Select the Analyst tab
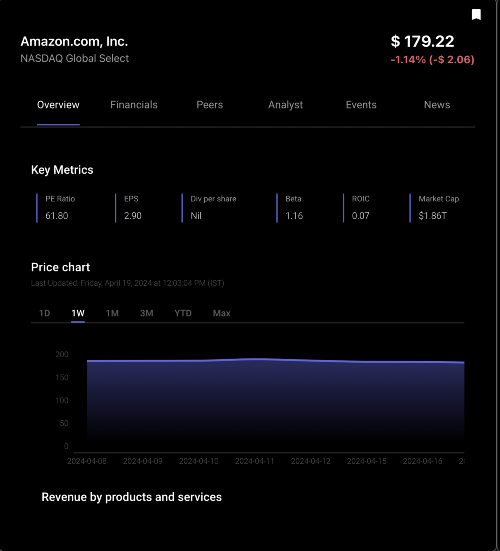This screenshot has width=500, height=551. [x=285, y=105]
